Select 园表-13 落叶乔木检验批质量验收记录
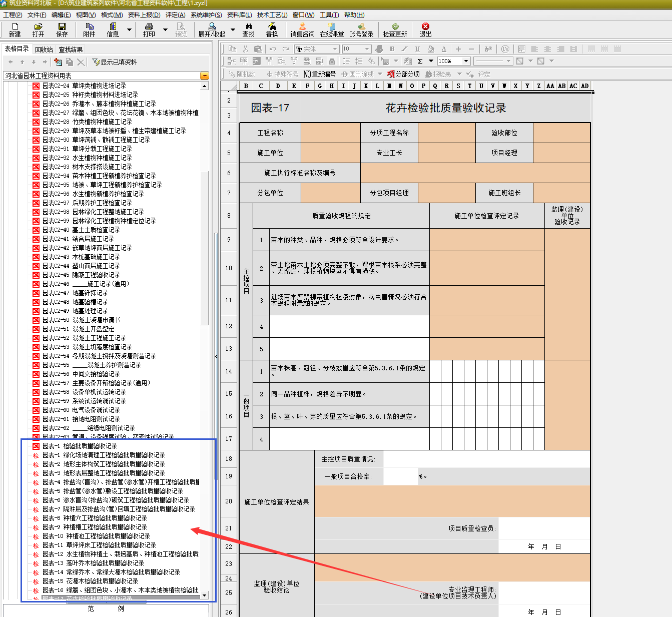The image size is (672, 617). (94, 563)
